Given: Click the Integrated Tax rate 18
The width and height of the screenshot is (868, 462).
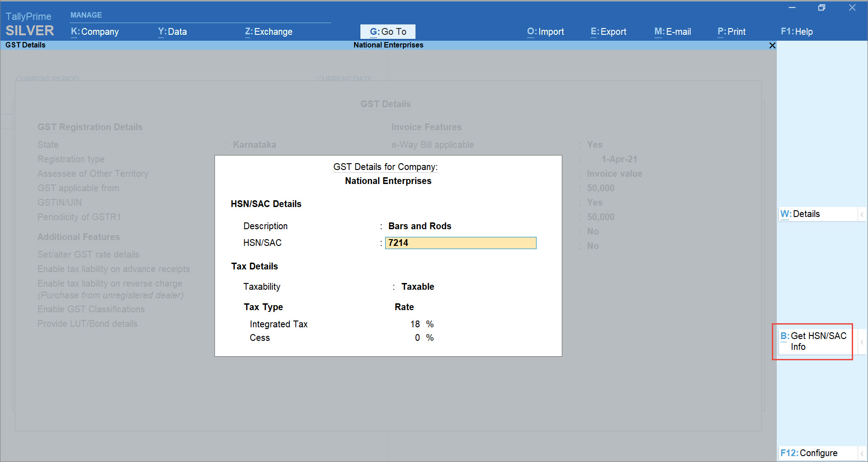Looking at the screenshot, I should point(415,324).
